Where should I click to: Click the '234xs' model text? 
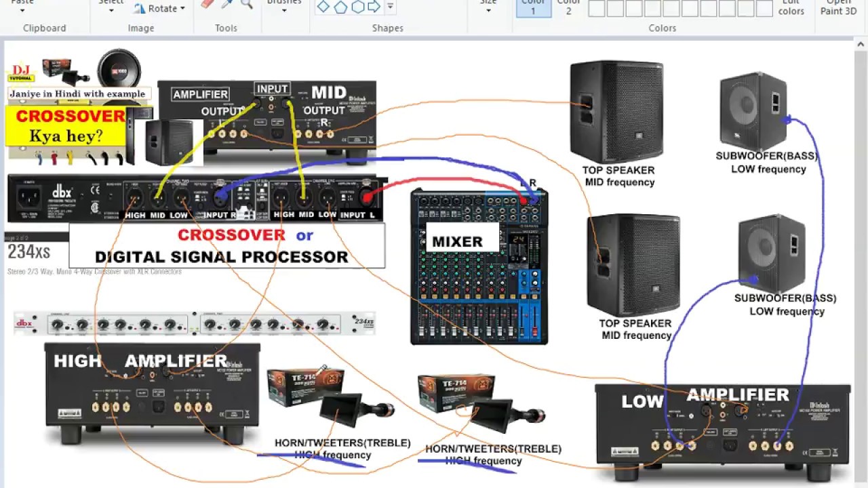pyautogui.click(x=29, y=252)
